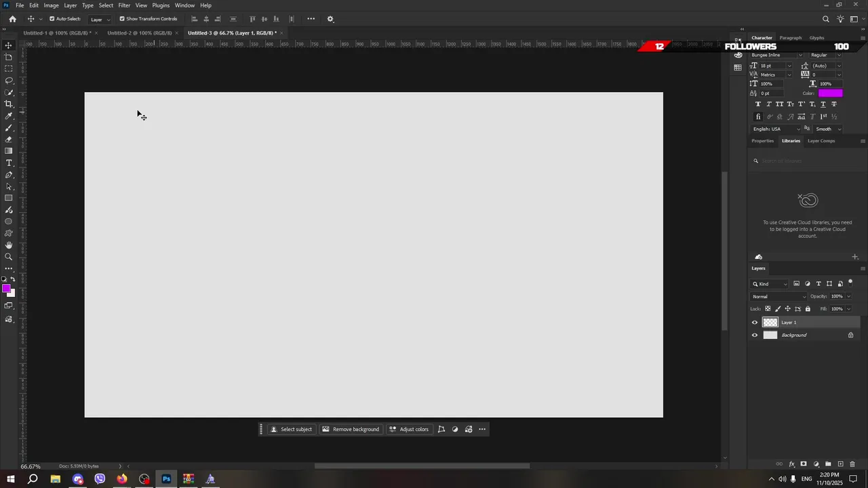Delete layer using the trash icon
Viewport: 868px width, 488px height.
852,464
